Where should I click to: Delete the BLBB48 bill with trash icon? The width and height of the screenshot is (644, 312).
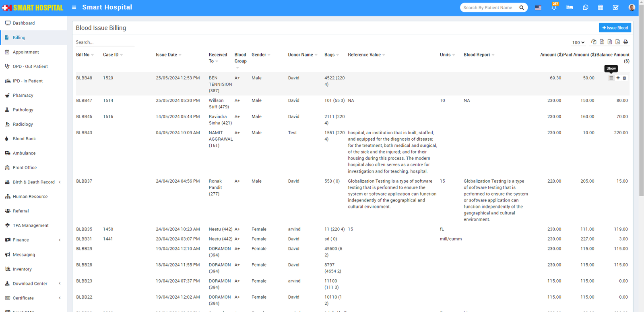pyautogui.click(x=624, y=78)
